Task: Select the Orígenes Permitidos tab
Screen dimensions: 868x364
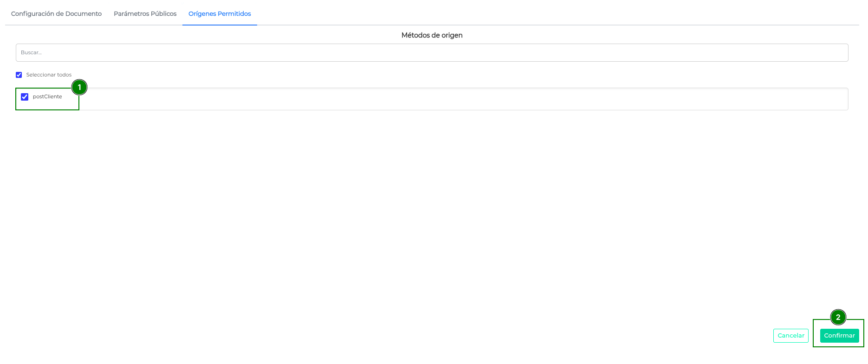Action: [220, 14]
